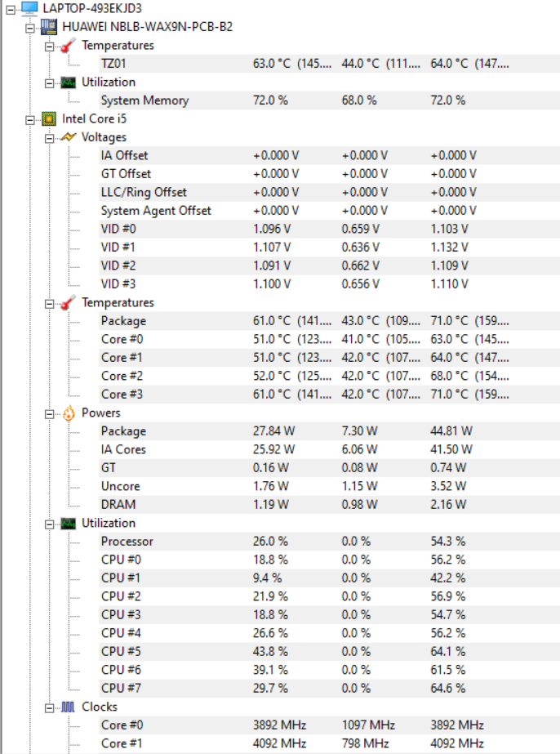
Task: Click the 798 MHz minimum Core #1 clock value
Action: [366, 743]
